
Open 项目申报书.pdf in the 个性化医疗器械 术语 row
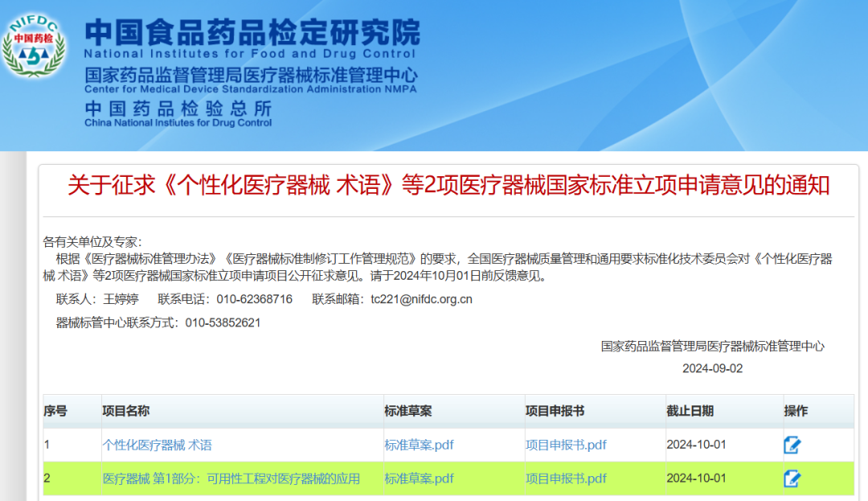pos(566,445)
